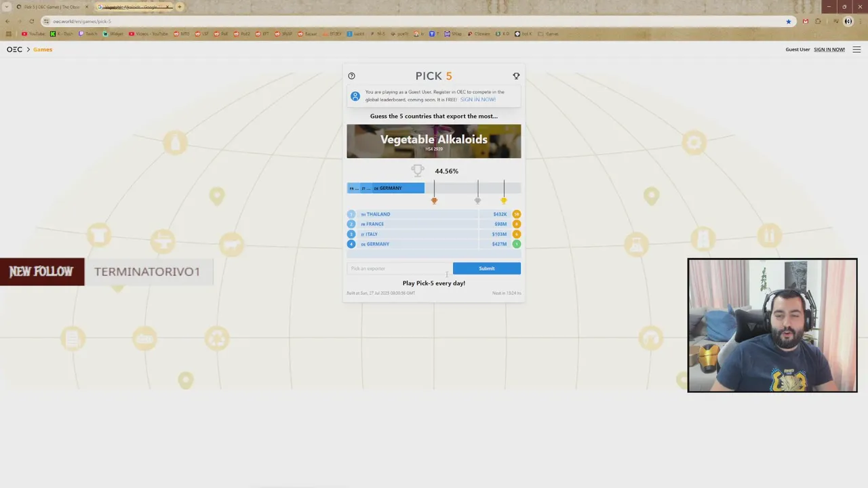Image resolution: width=868 pixels, height=488 pixels.
Task: Open the leaderboard trophy icon
Action: coord(516,76)
